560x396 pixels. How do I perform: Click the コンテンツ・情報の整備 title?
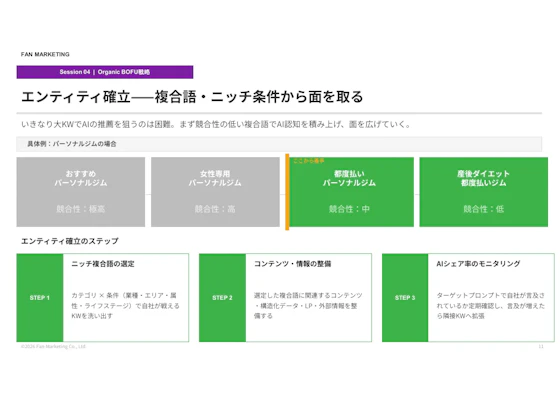coord(292,264)
